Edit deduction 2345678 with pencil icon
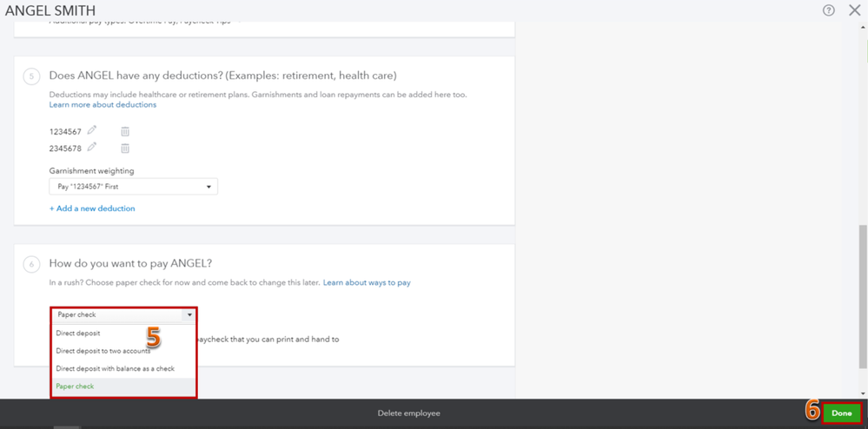 click(x=92, y=148)
